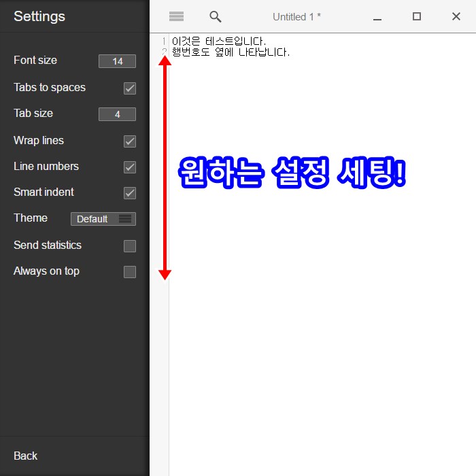Click the first line of text in editor

pos(218,41)
